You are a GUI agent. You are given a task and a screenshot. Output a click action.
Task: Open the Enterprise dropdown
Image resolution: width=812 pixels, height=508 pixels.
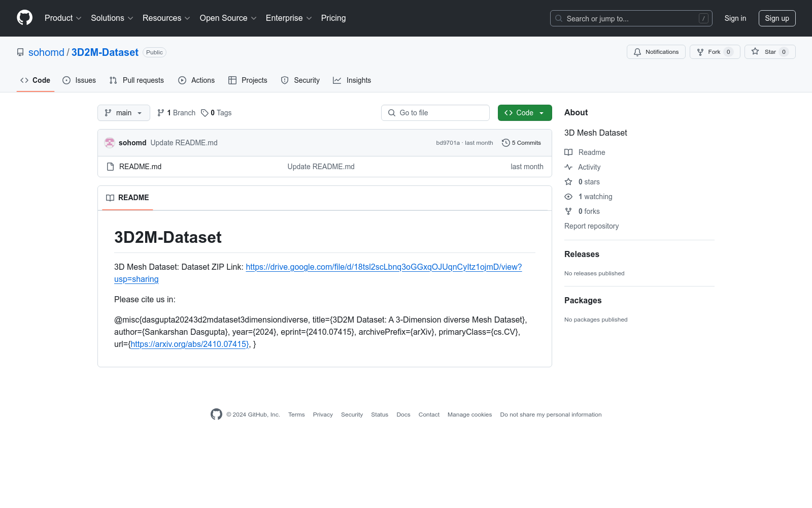click(289, 18)
